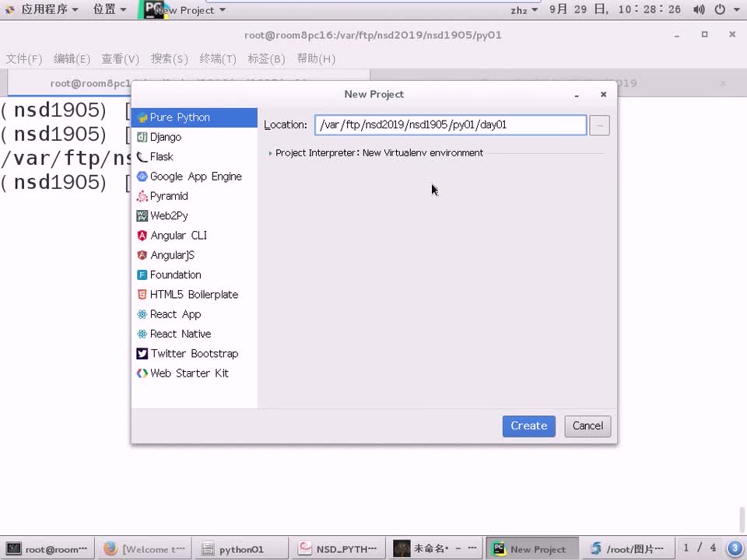Select Django project type

tap(195, 137)
